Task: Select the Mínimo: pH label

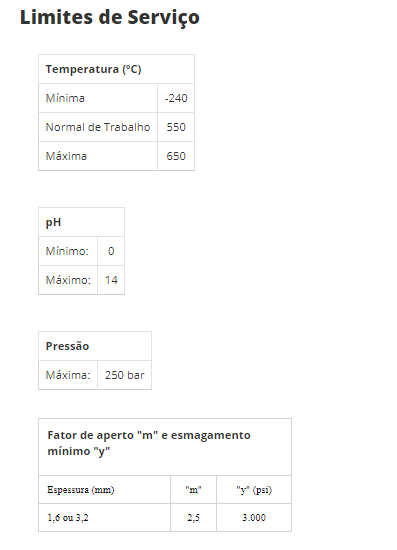Action: pyautogui.click(x=67, y=251)
